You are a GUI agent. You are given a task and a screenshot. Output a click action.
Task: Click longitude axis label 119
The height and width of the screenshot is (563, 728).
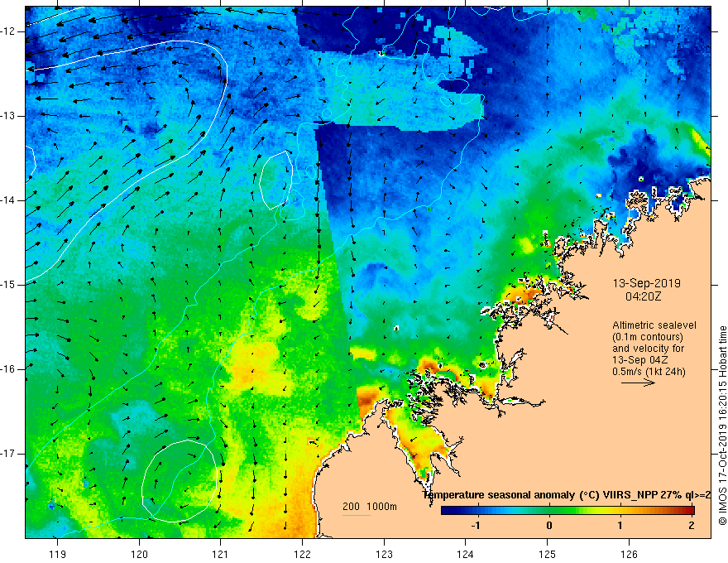(58, 554)
